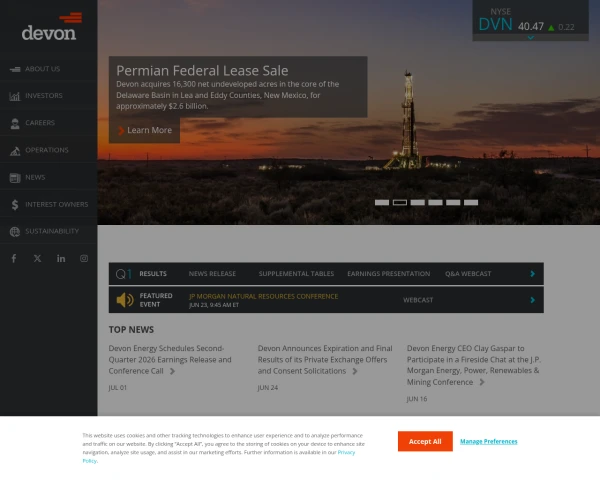Open Manage Preferences for cookies

489,441
